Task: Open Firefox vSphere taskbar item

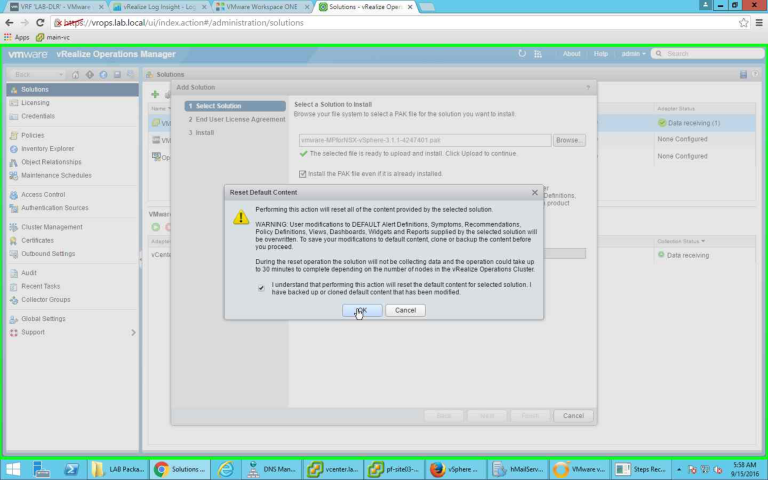Action: (454, 469)
